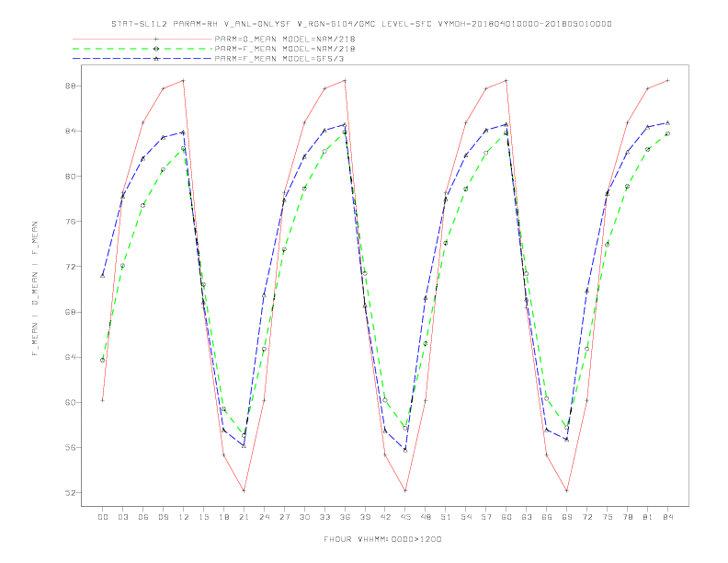
Task: Click x-axis tick label 03
Action: click(122, 517)
